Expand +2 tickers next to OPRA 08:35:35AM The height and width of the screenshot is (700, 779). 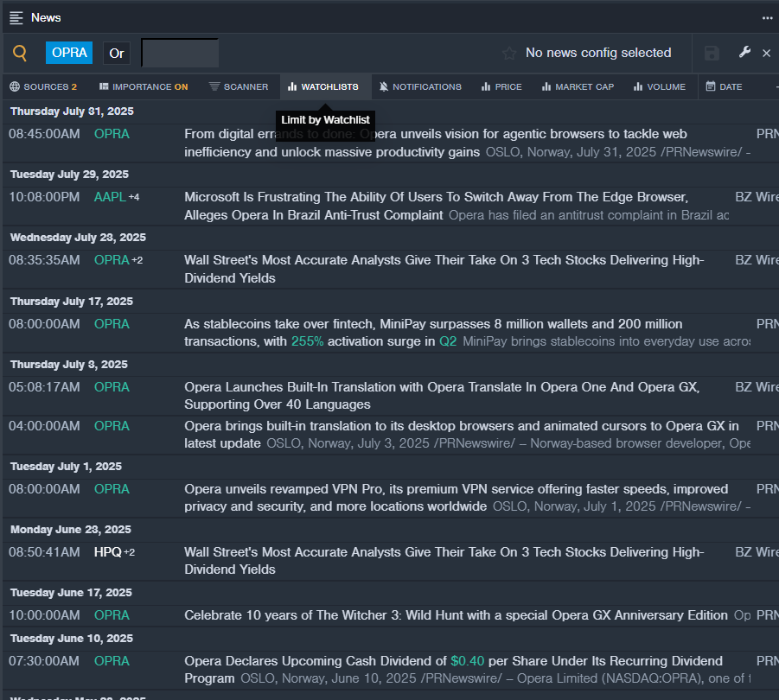pos(137,260)
